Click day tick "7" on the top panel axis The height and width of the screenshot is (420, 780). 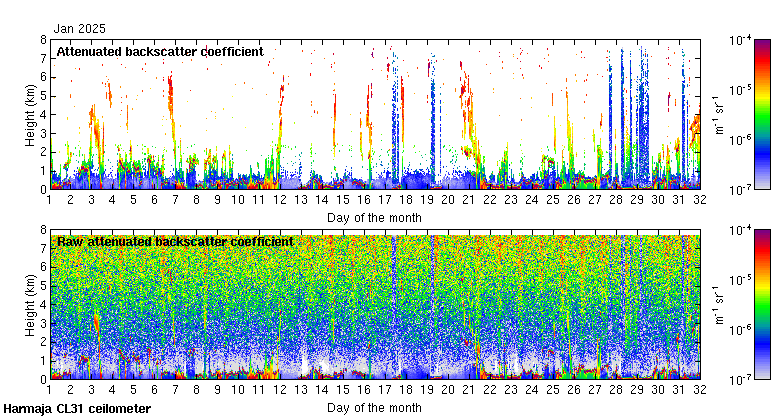point(176,200)
